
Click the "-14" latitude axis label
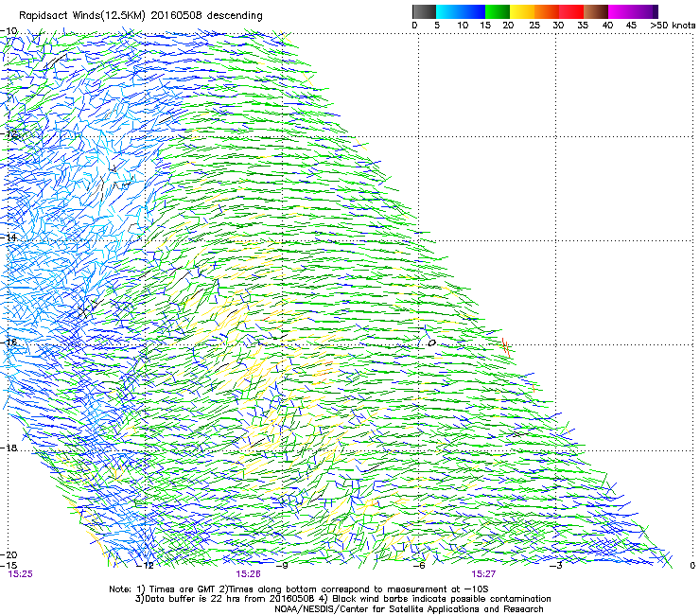click(x=9, y=237)
